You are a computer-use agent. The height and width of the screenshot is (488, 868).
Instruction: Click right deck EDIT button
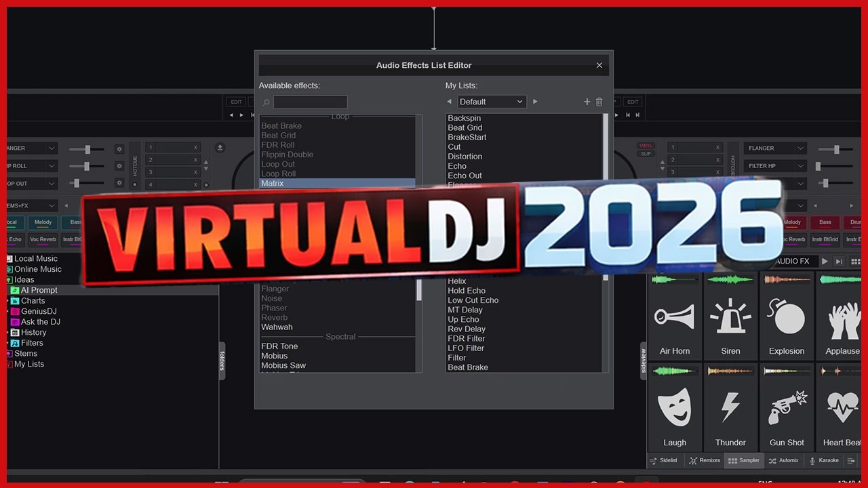click(x=633, y=102)
